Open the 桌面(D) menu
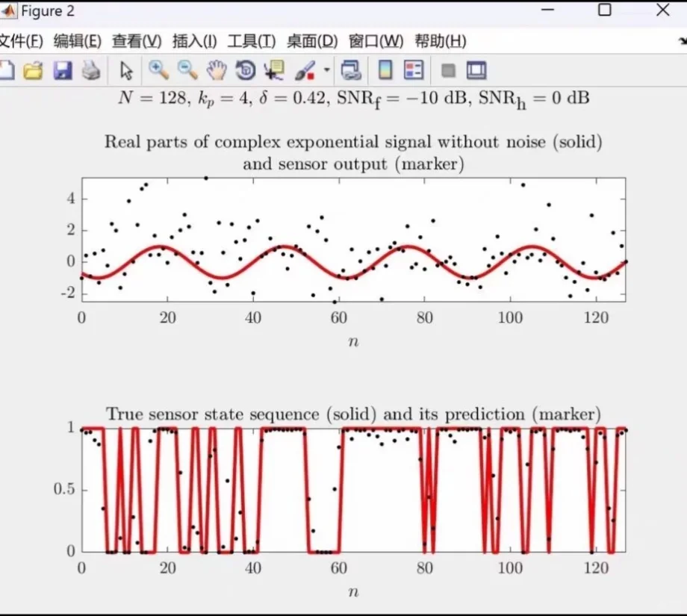 [312, 42]
